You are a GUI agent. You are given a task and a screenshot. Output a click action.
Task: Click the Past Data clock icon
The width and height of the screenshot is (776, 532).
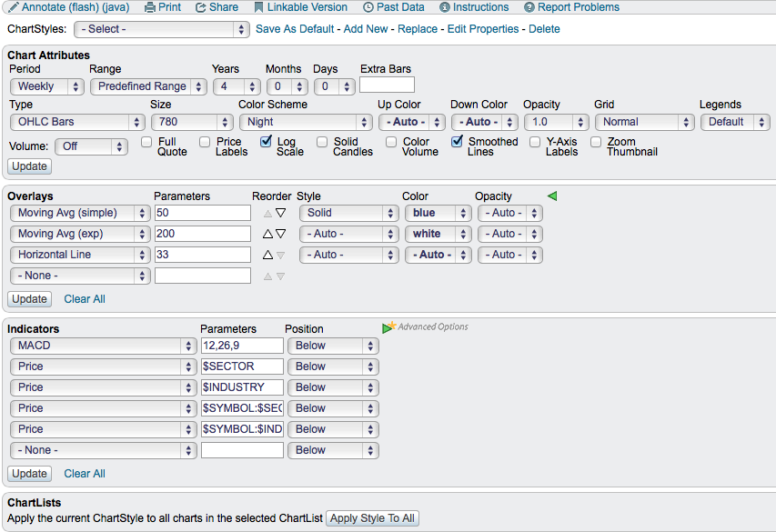[x=368, y=7]
